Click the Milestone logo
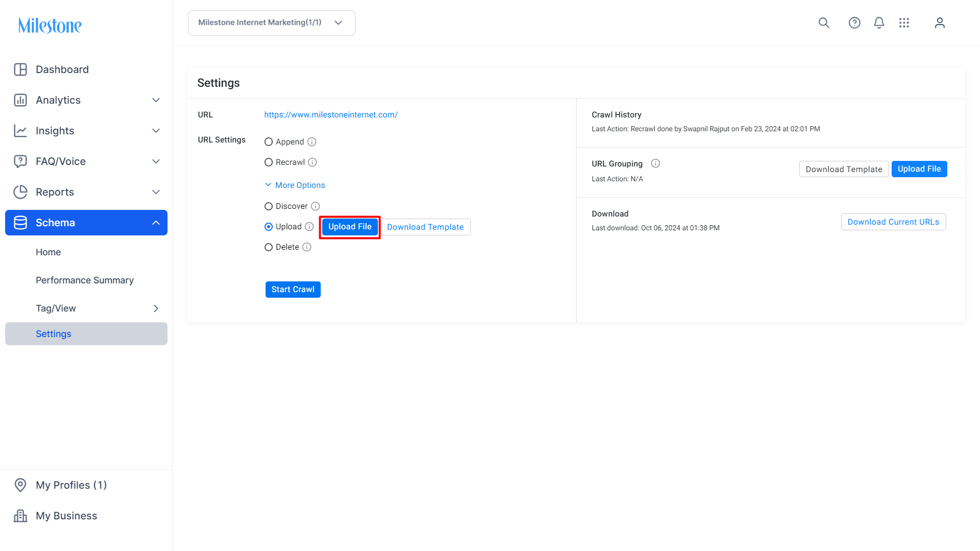The image size is (980, 551). click(x=50, y=25)
